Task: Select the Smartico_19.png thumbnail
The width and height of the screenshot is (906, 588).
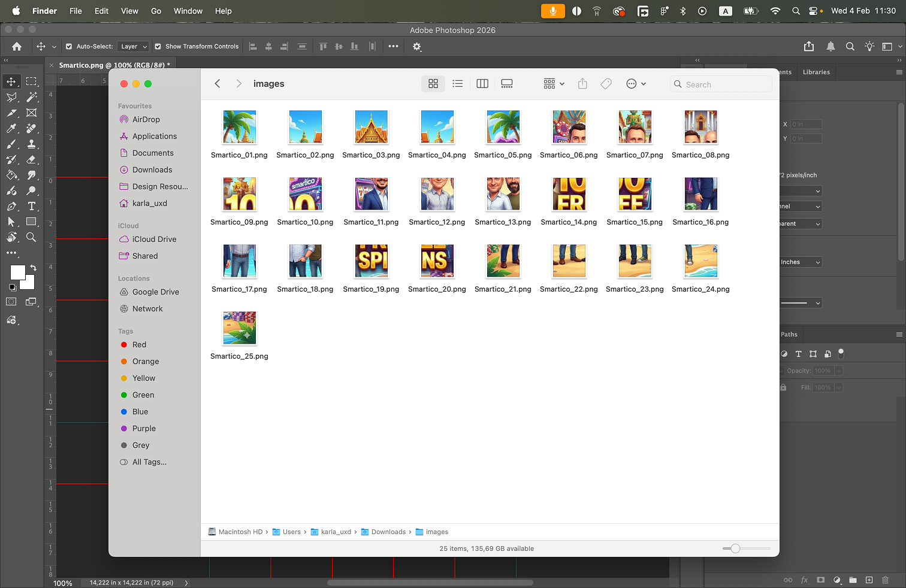Action: click(x=371, y=261)
